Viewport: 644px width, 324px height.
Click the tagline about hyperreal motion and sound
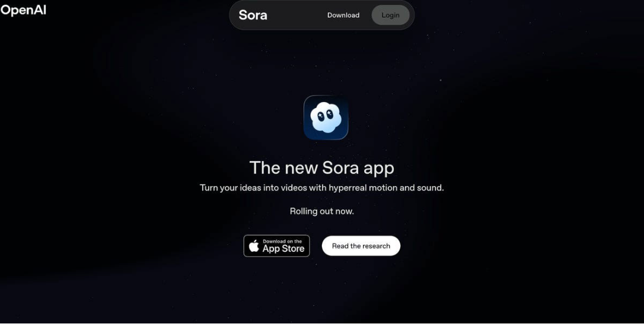(321, 188)
